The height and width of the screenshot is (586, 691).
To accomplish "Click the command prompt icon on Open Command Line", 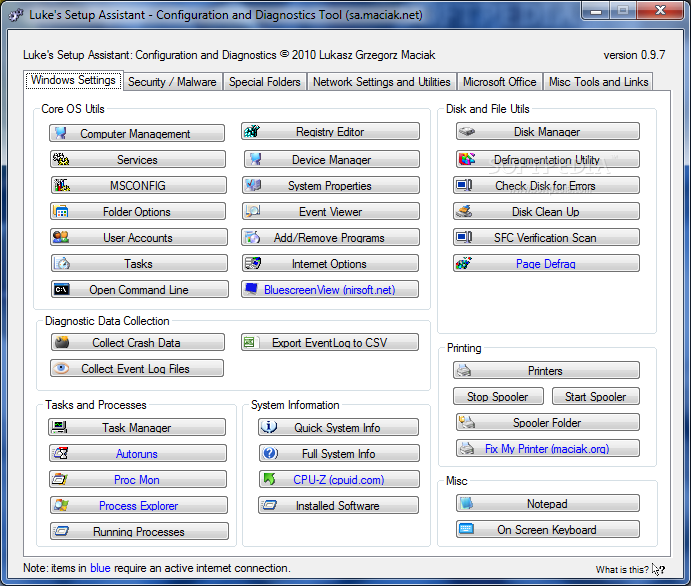I will point(61,289).
